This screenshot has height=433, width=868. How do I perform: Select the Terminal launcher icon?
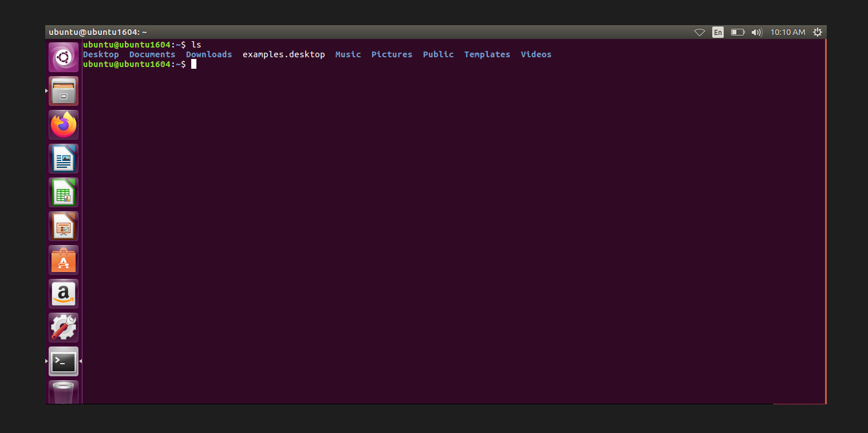tap(64, 361)
